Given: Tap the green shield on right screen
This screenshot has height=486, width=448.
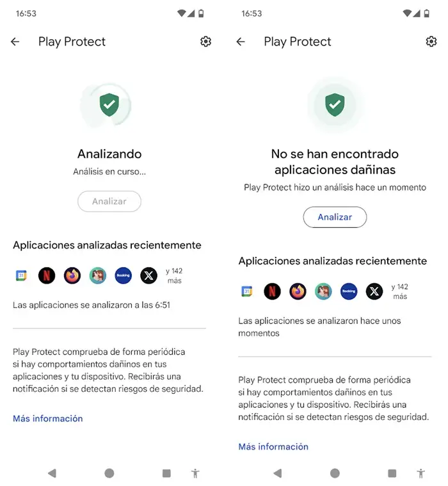Looking at the screenshot, I should (x=335, y=105).
